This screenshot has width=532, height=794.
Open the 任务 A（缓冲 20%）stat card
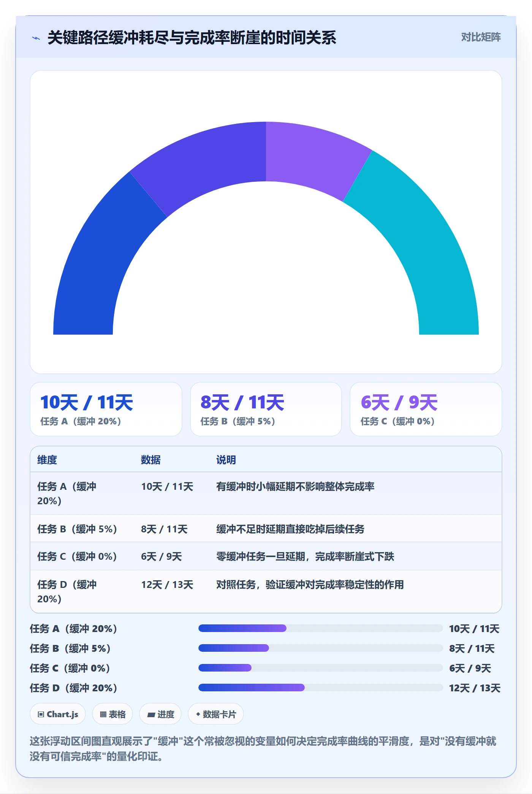106,409
